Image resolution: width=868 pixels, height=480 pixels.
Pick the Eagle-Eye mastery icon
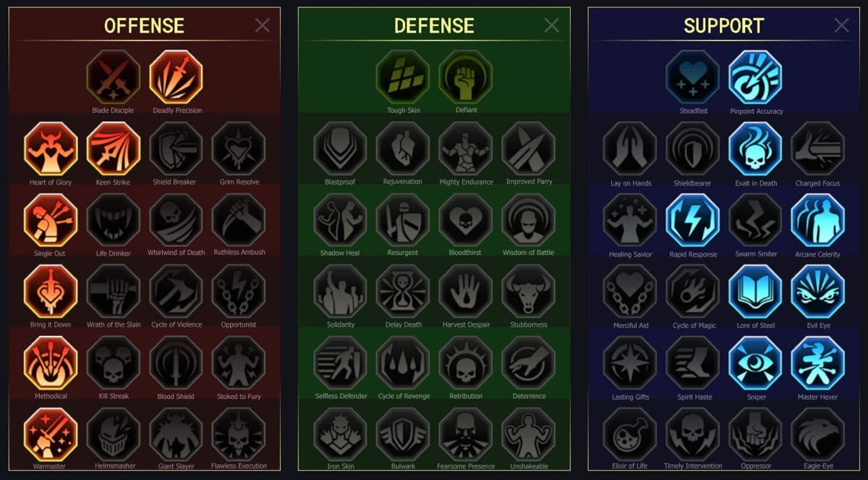(818, 434)
